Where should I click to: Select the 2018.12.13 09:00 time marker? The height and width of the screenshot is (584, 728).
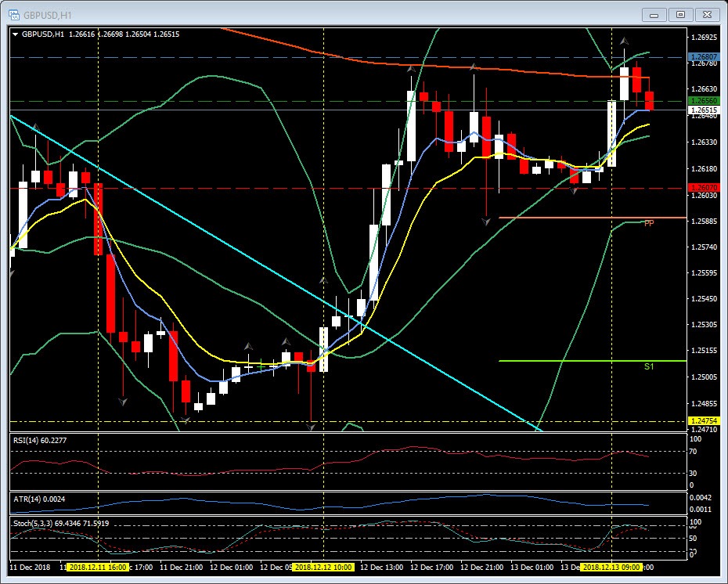tap(611, 567)
